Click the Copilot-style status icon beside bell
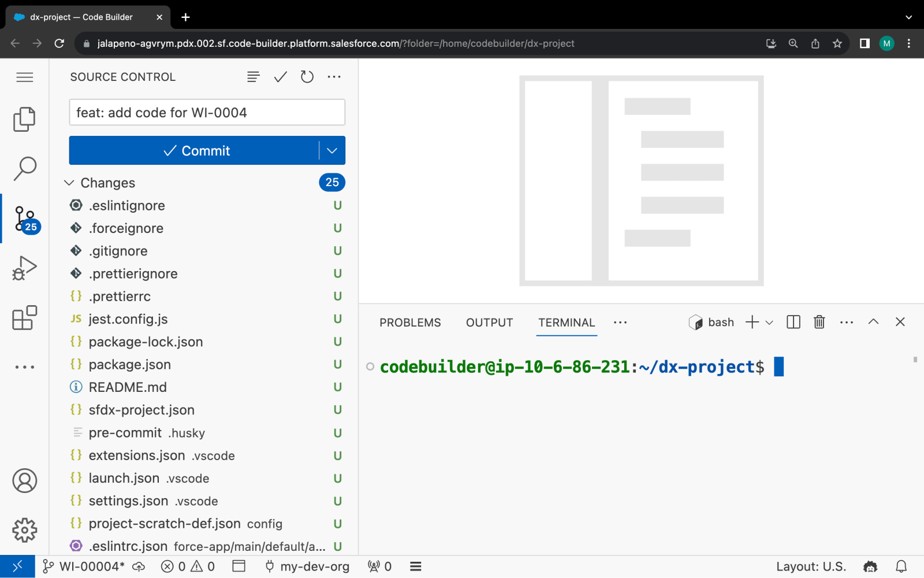Screen dimensions: 924x578 870,566
